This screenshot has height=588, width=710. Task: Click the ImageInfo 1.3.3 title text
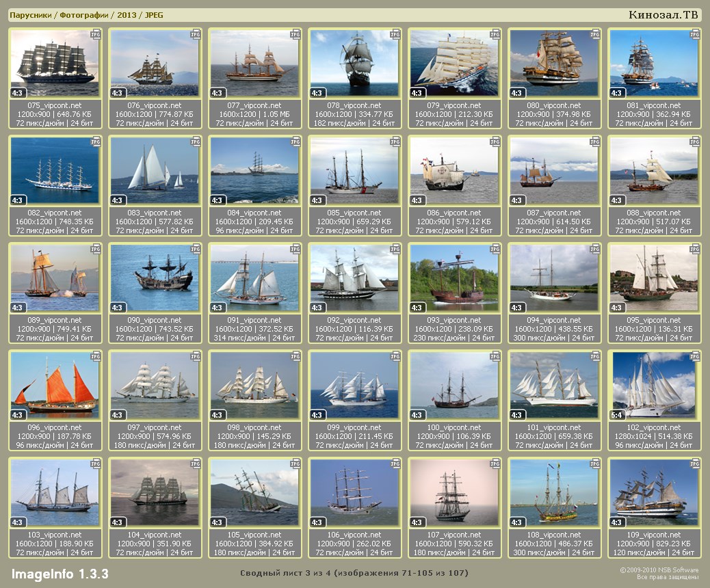60,574
